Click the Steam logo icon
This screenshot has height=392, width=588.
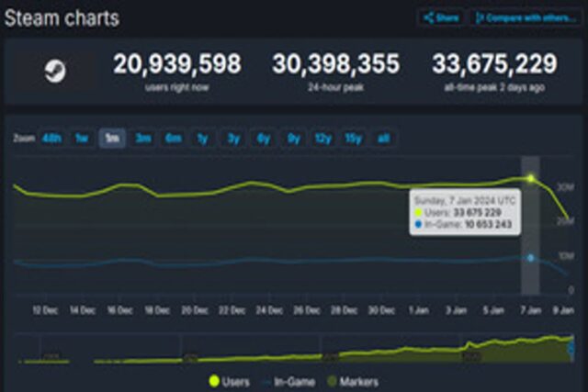tap(55, 71)
